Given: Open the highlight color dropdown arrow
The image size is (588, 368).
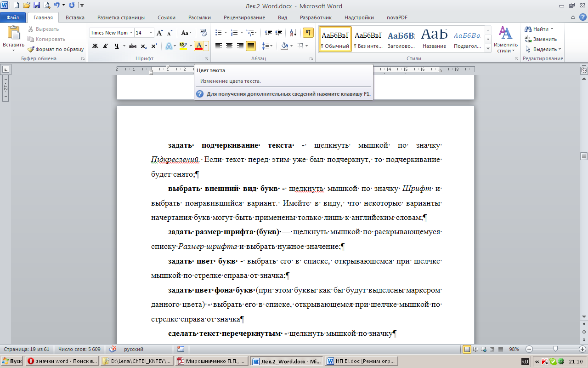Looking at the screenshot, I should [x=190, y=46].
